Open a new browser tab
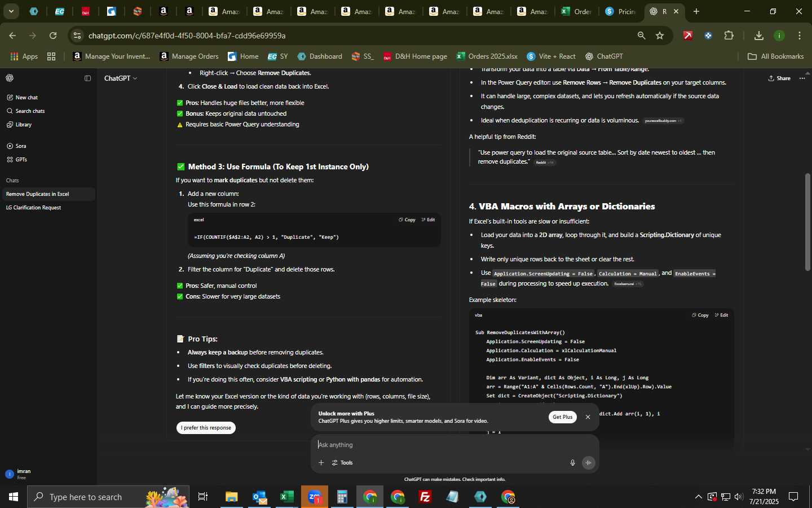The width and height of the screenshot is (812, 508). pyautogui.click(x=696, y=11)
